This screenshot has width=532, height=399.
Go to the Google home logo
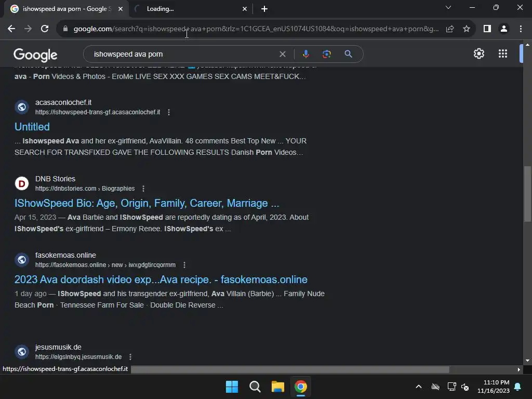[35, 55]
